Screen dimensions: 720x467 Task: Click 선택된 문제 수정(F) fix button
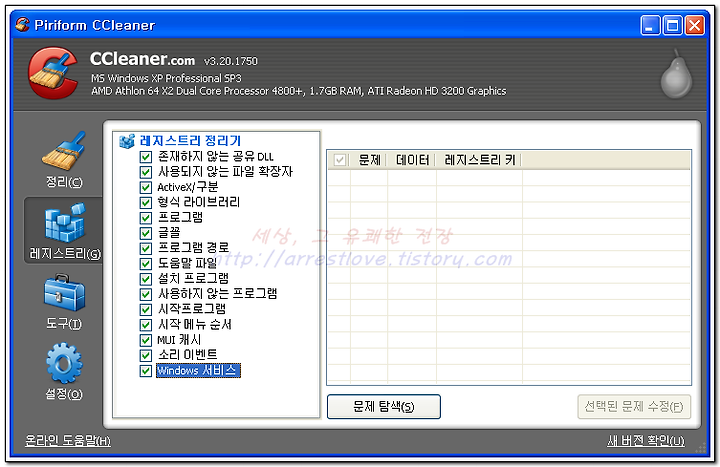click(x=634, y=406)
